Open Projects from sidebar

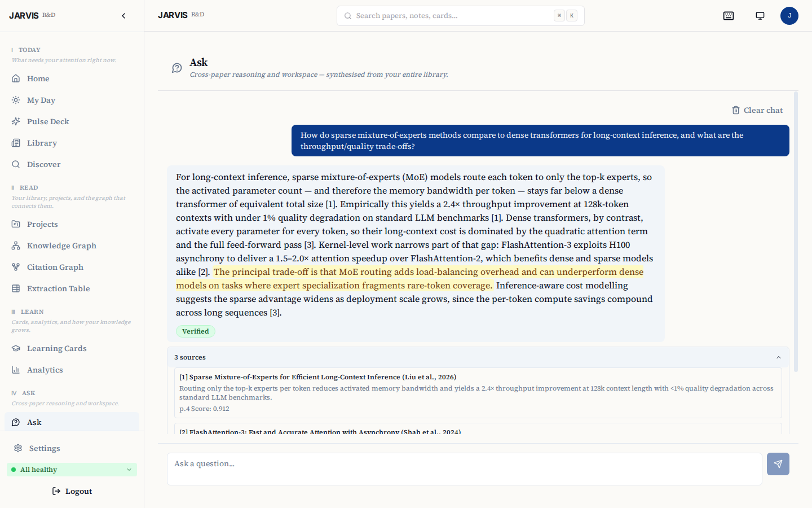point(72,224)
